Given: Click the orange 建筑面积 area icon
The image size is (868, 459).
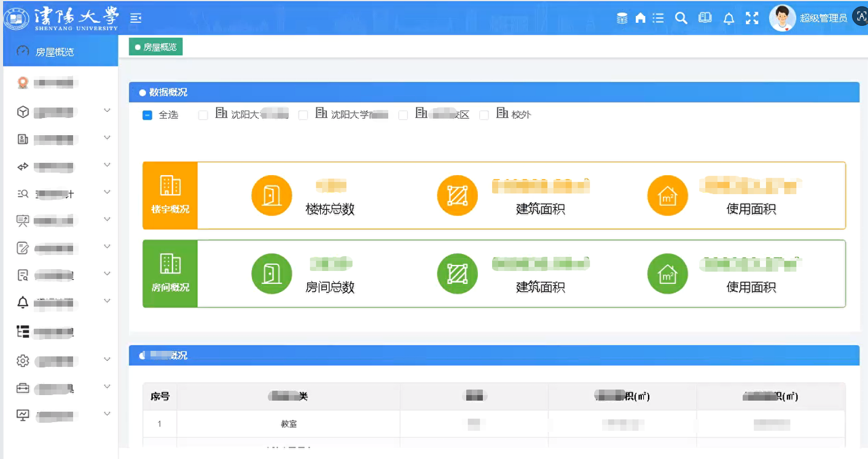Looking at the screenshot, I should (x=457, y=195).
